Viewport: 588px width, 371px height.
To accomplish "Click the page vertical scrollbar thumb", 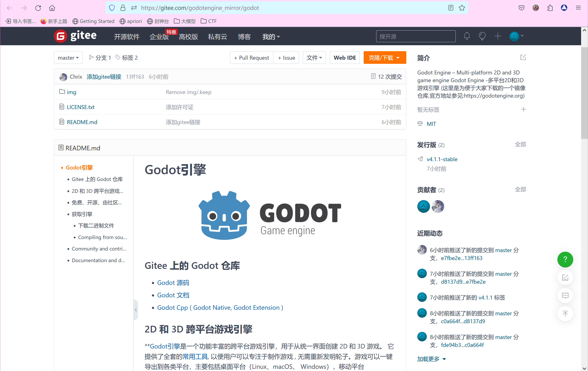I will 584,93.
